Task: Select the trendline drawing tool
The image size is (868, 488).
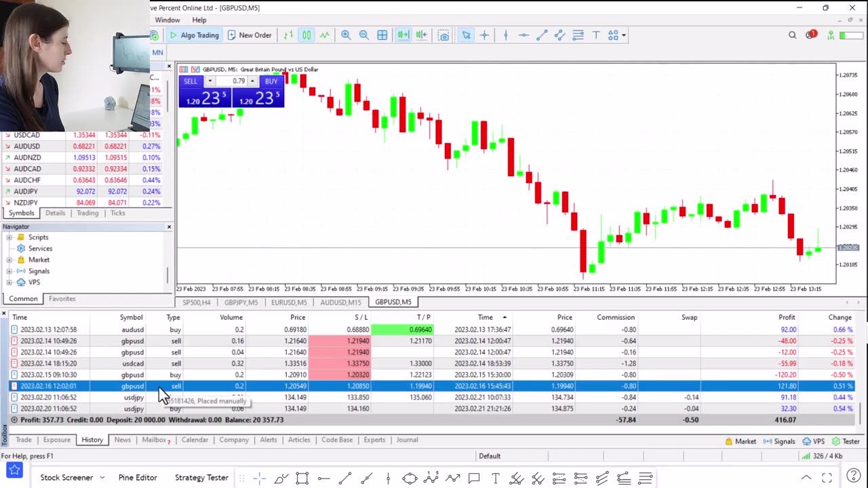Action: click(x=542, y=35)
